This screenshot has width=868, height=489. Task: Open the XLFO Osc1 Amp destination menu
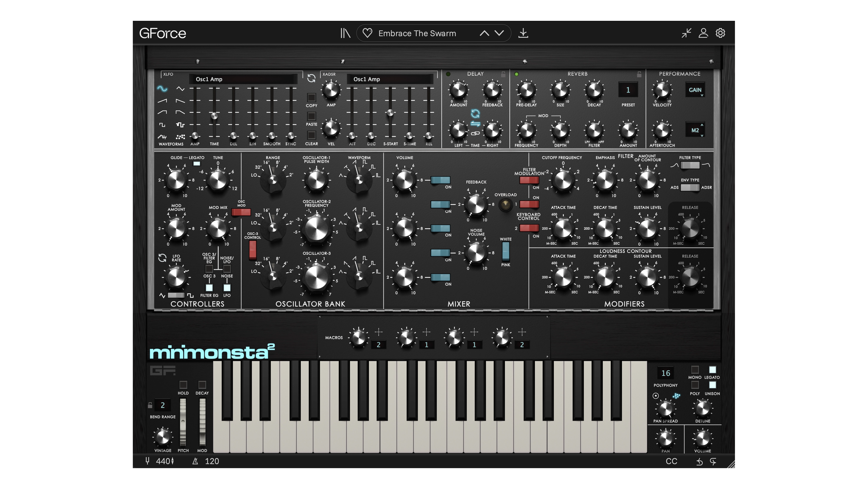tap(243, 79)
